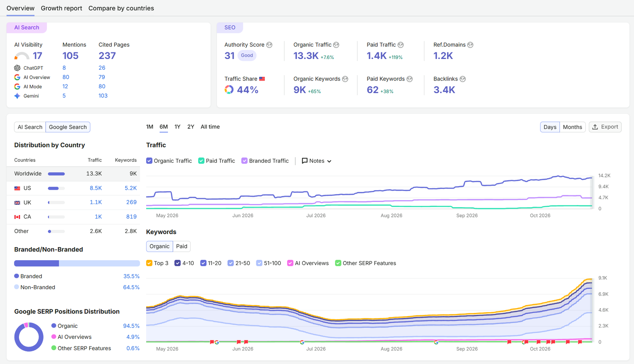Viewport: 634px width, 364px height.
Task: Click the info icon beside Authority Score
Action: [x=269, y=45]
